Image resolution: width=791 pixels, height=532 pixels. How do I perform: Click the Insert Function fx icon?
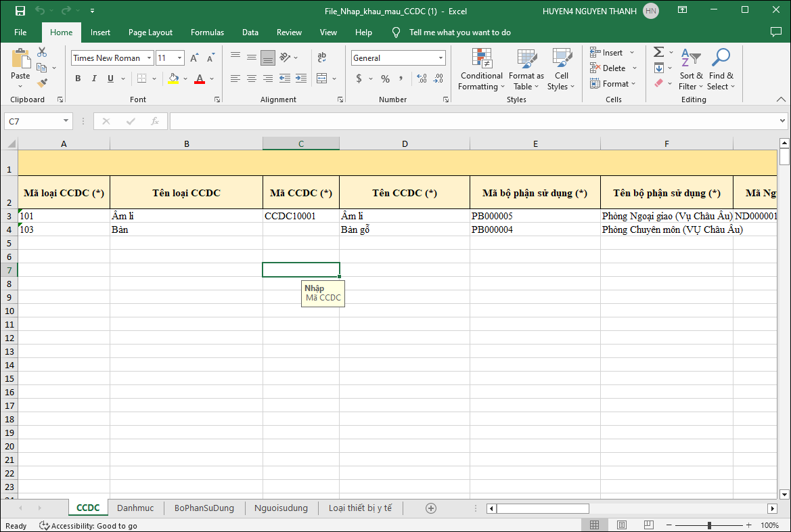[155, 121]
